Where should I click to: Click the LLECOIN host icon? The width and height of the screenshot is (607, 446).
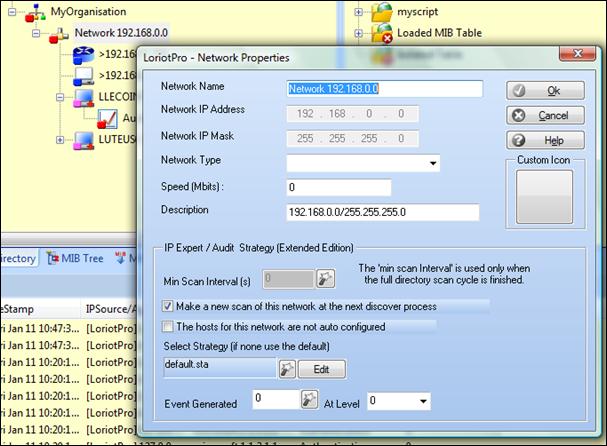[x=84, y=98]
